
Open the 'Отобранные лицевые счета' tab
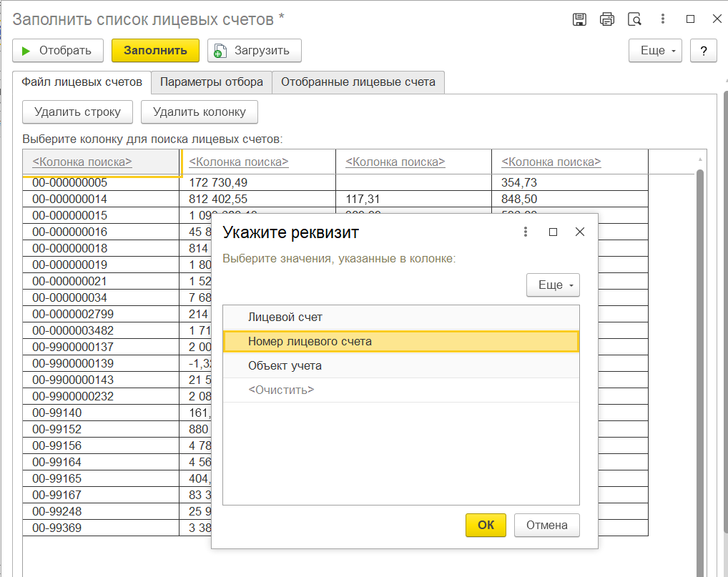(358, 82)
